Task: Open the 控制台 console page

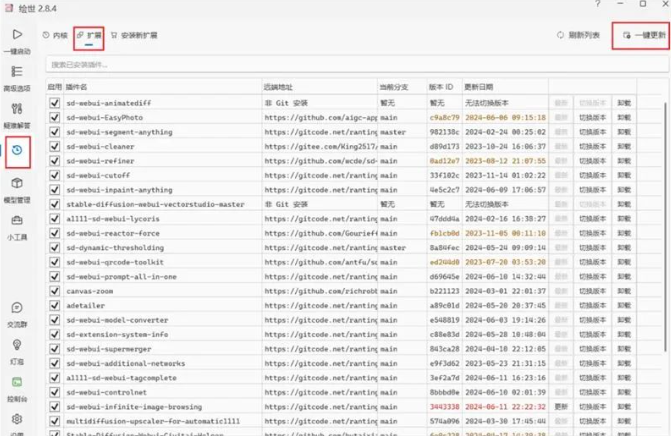Action: point(17,389)
